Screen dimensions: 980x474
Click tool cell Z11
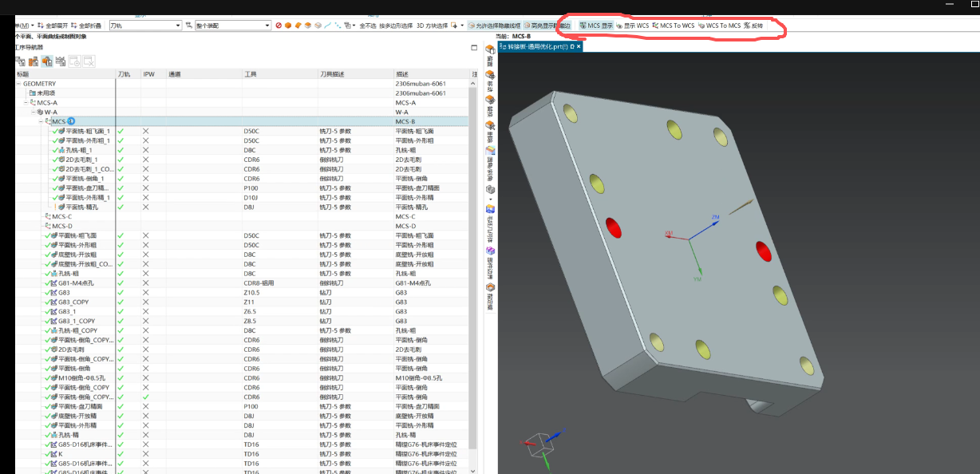(248, 302)
